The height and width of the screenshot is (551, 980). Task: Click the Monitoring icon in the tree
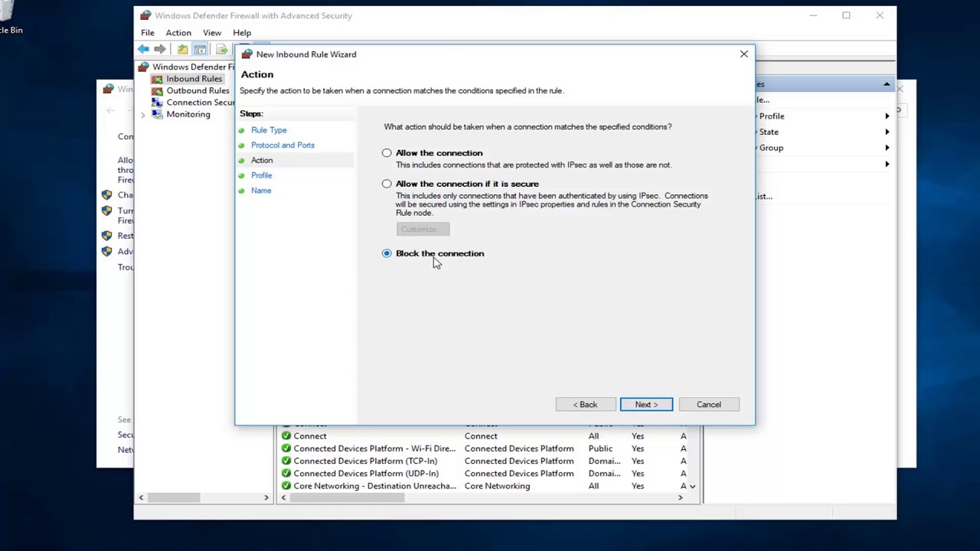[x=157, y=114]
